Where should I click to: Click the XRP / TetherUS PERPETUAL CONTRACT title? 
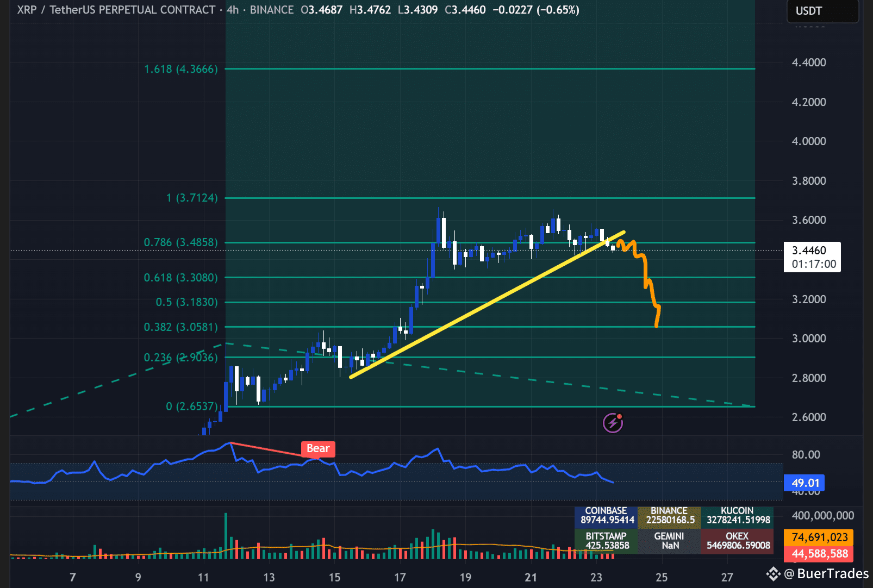[116, 10]
